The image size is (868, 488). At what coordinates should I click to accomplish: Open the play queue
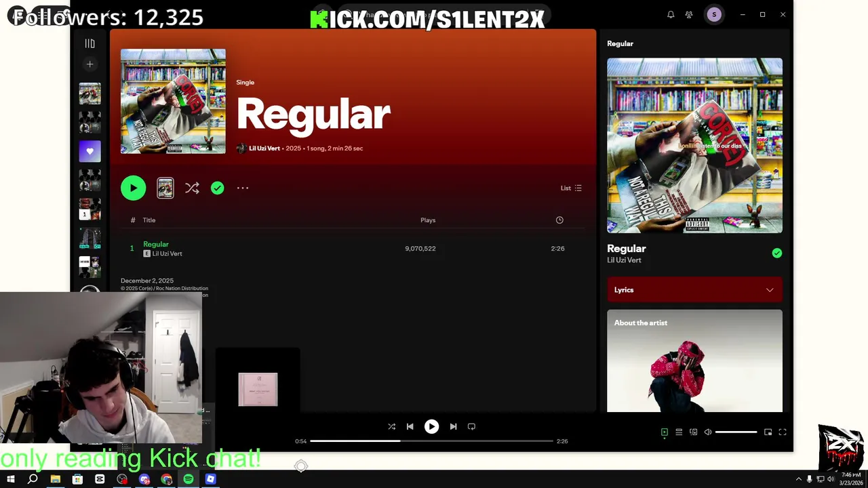pyautogui.click(x=679, y=432)
